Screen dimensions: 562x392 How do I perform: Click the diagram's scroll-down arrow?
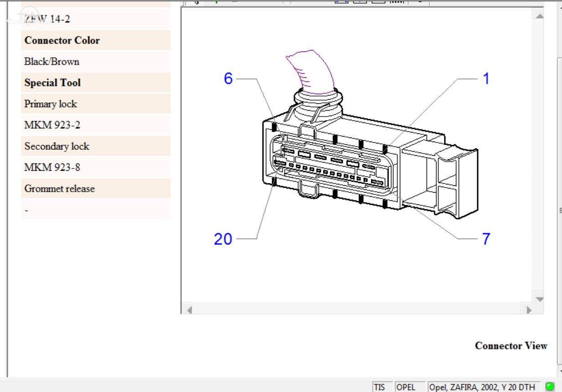pos(539,299)
